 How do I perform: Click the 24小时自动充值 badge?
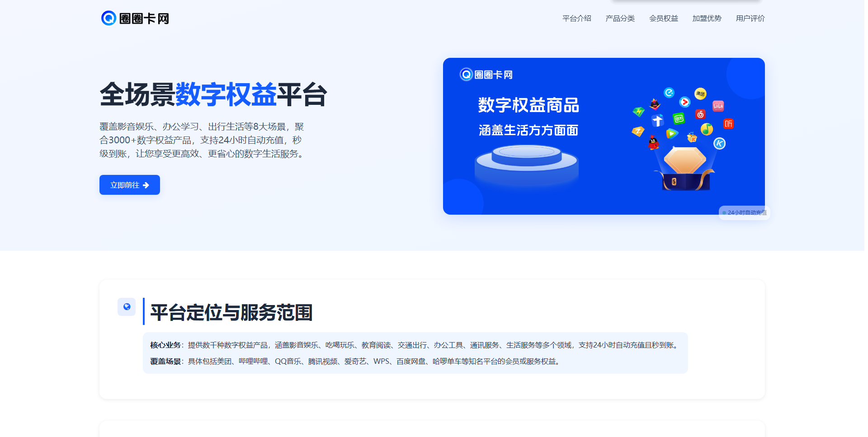click(x=744, y=212)
